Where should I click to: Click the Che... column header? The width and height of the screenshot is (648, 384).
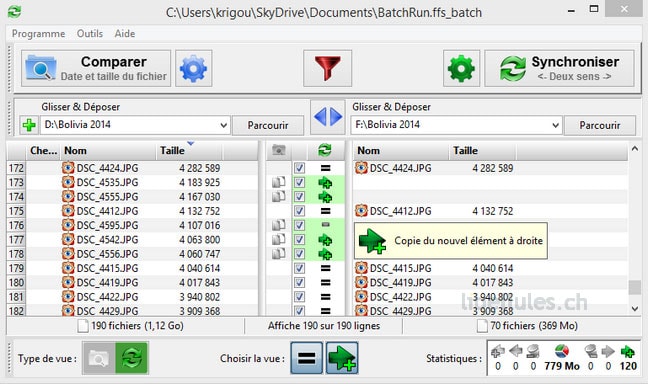tap(43, 150)
